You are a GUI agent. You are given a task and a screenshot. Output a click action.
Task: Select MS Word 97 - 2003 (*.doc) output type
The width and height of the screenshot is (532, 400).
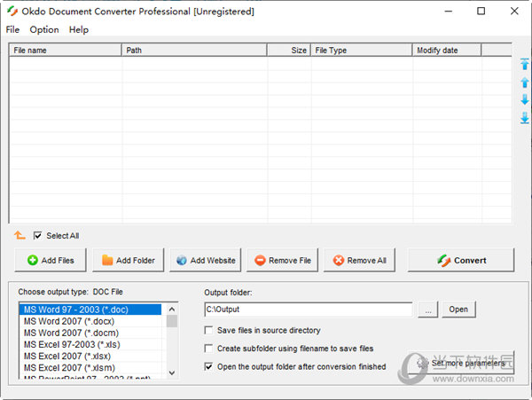[90, 310]
